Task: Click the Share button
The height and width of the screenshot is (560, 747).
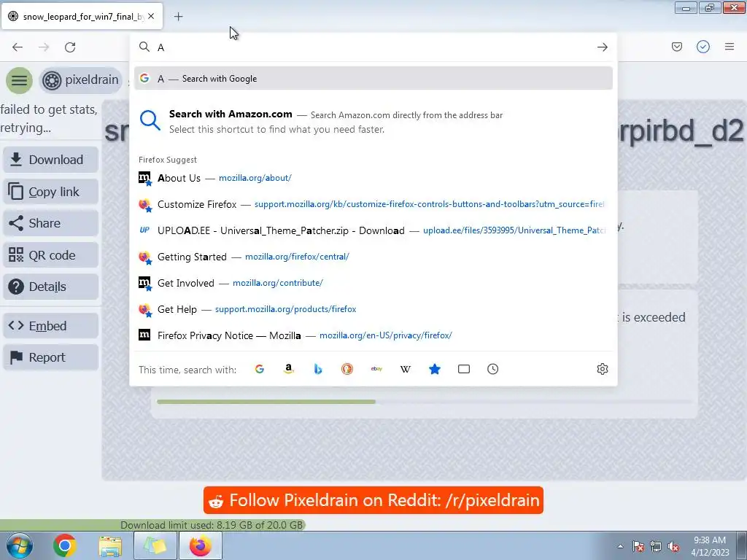Action: click(51, 223)
